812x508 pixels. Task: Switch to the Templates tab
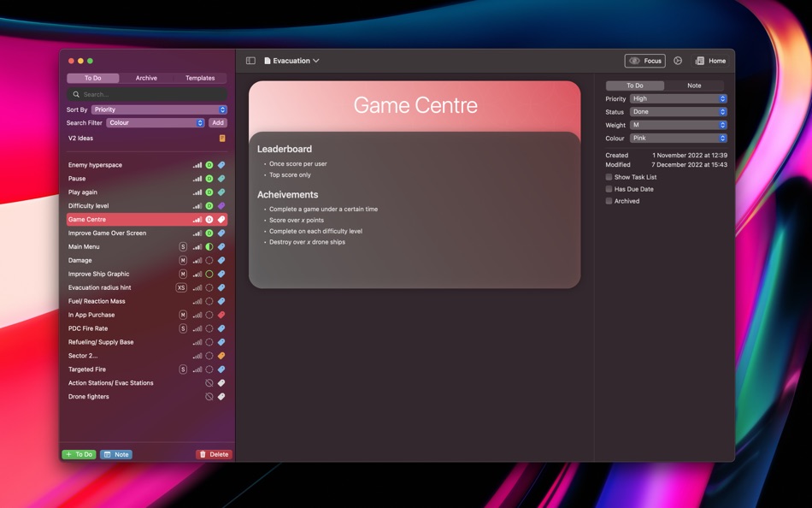(200, 78)
